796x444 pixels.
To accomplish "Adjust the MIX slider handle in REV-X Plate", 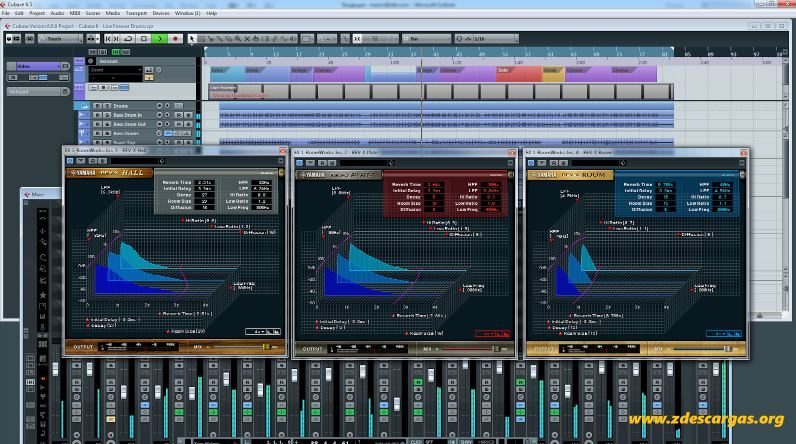I will pos(496,349).
